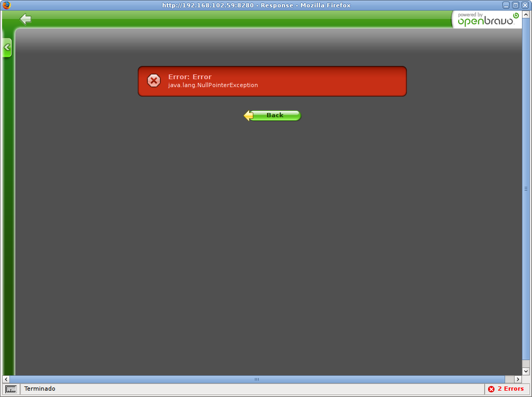This screenshot has width=532, height=397.
Task: Click the status bar panel icon
Action: pos(11,389)
